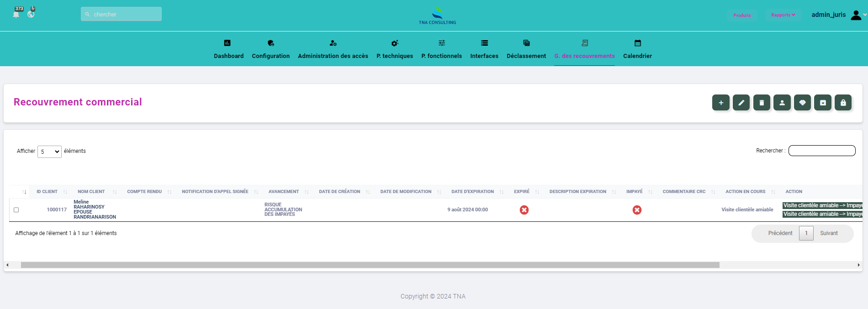The width and height of the screenshot is (868, 309).
Task: Click the person assign icon button
Action: click(782, 103)
